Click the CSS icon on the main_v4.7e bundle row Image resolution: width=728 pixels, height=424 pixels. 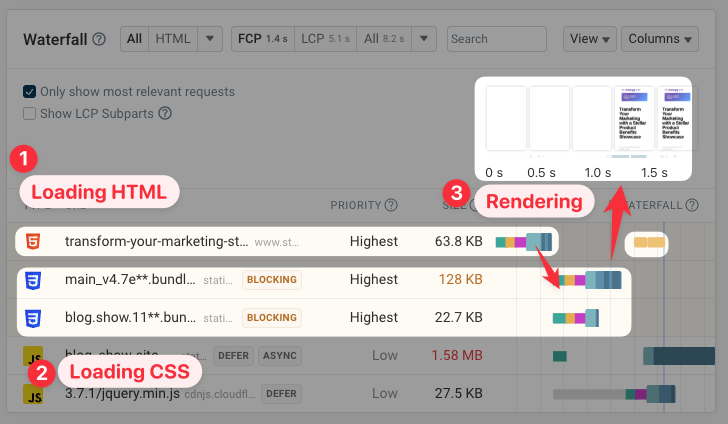click(x=33, y=280)
